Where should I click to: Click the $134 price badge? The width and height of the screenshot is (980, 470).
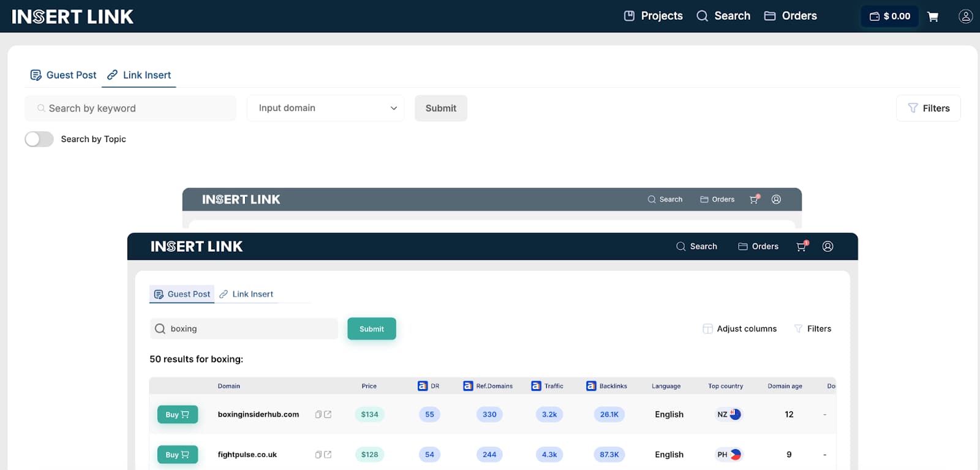369,415
